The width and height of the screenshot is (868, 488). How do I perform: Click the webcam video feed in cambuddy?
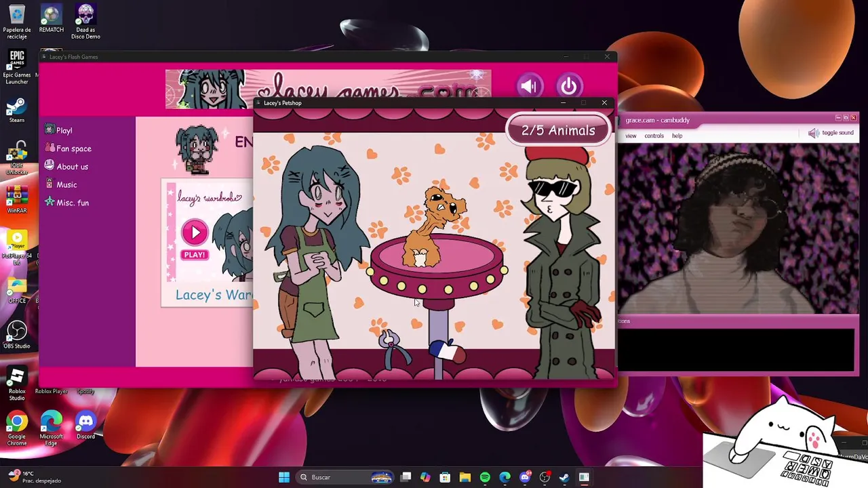[738, 229]
